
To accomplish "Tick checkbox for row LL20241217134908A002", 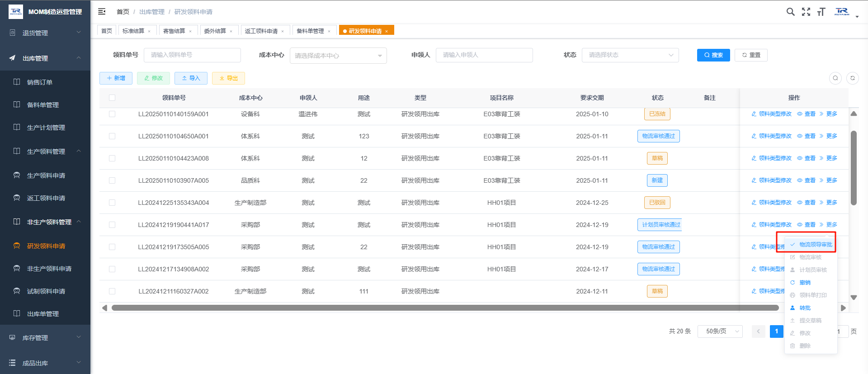I will coord(112,269).
